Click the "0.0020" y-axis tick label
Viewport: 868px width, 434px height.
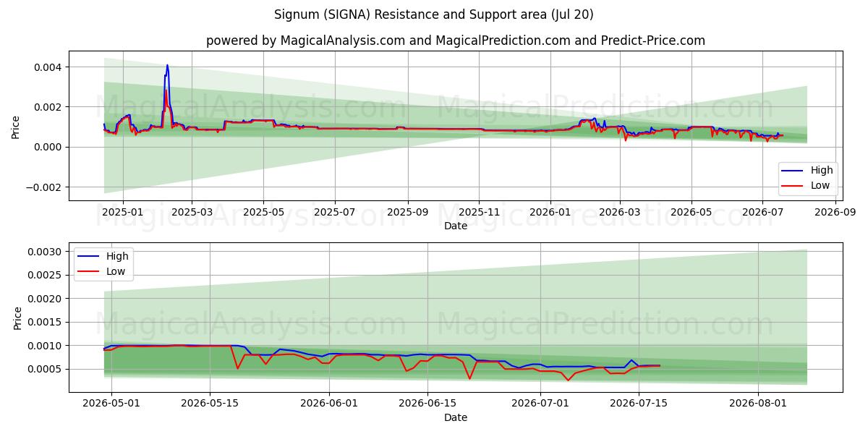[46, 299]
